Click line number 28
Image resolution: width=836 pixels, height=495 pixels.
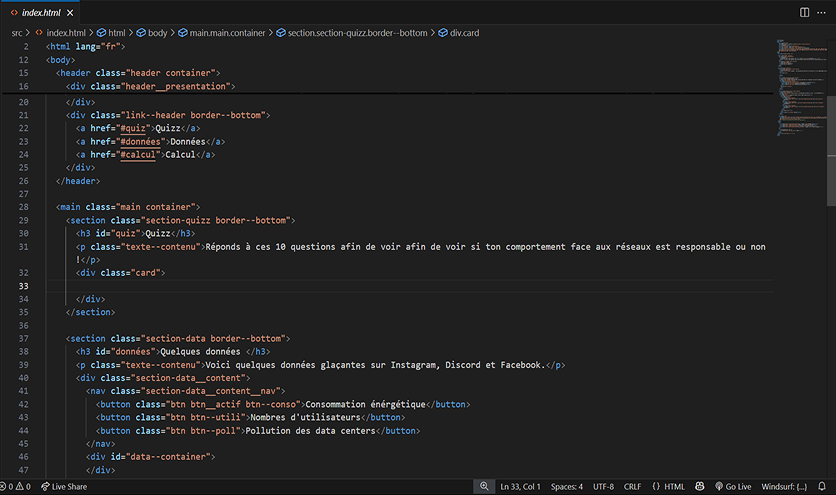pos(23,207)
